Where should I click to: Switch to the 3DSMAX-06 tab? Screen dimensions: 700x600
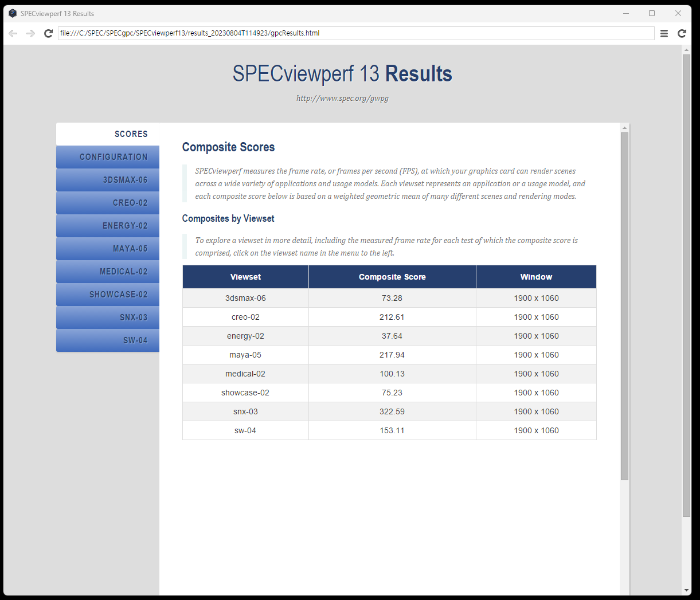(x=108, y=180)
